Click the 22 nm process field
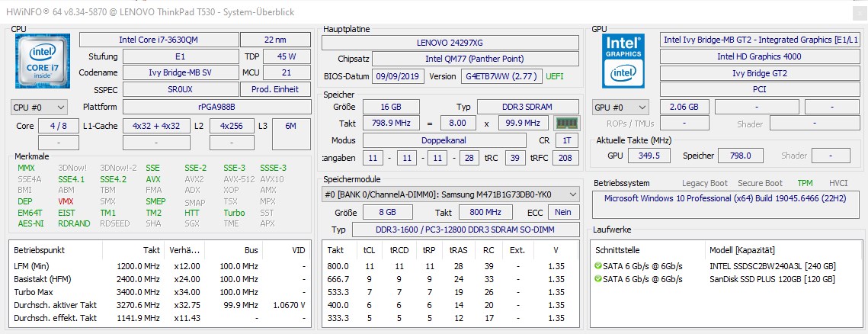The width and height of the screenshot is (868, 334). point(275,40)
